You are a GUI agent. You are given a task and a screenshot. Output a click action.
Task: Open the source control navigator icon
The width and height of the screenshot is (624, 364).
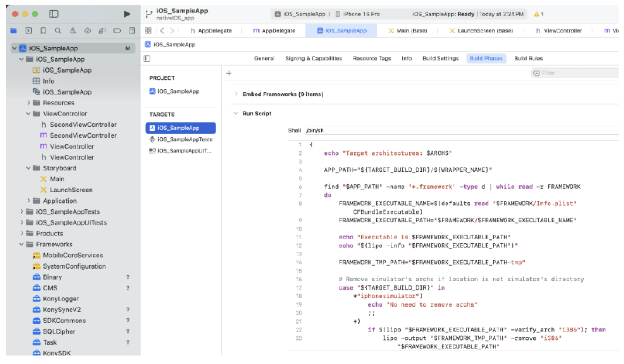coord(28,31)
